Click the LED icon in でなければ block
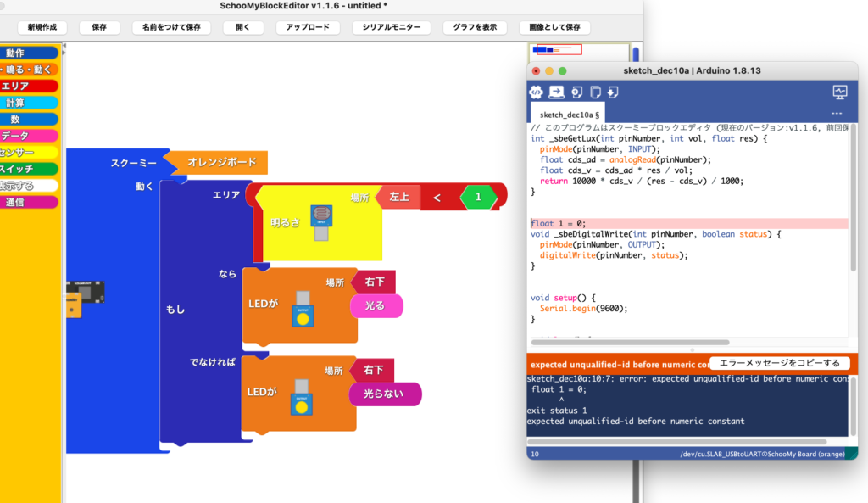The image size is (868, 503). (302, 397)
